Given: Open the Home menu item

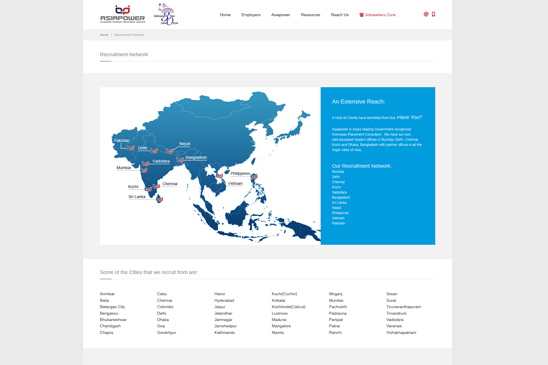Looking at the screenshot, I should [x=225, y=15].
